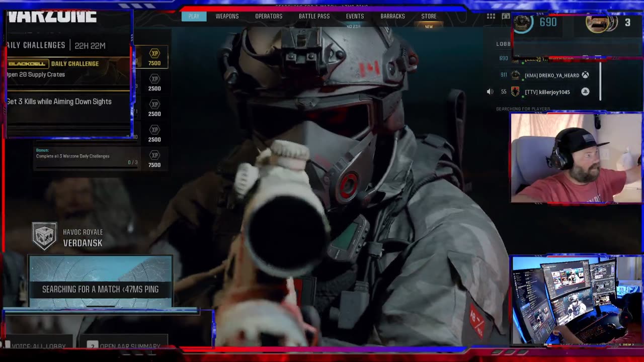
Task: Select 'Open 20 Supply Crates' challenge
Action: coord(36,74)
